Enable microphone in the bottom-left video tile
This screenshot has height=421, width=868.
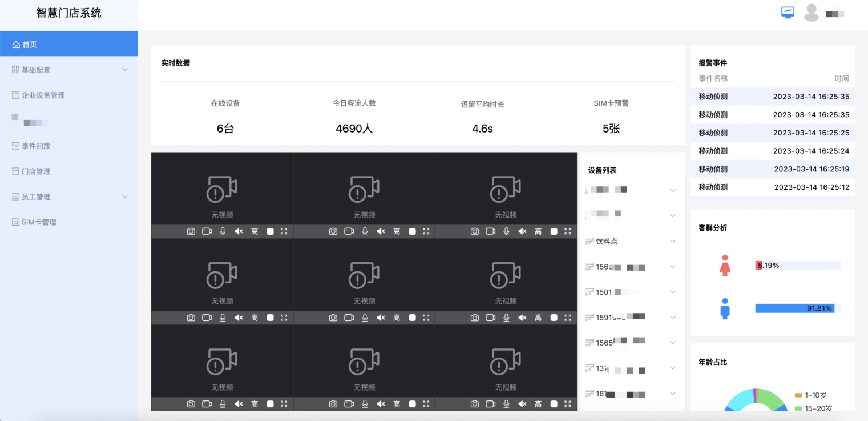click(x=223, y=404)
